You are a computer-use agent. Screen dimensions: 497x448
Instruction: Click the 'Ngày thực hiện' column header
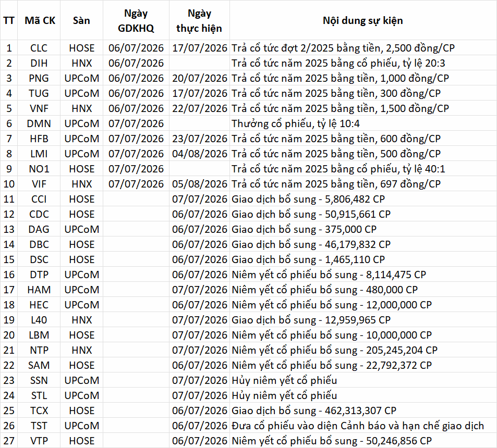tap(199, 21)
